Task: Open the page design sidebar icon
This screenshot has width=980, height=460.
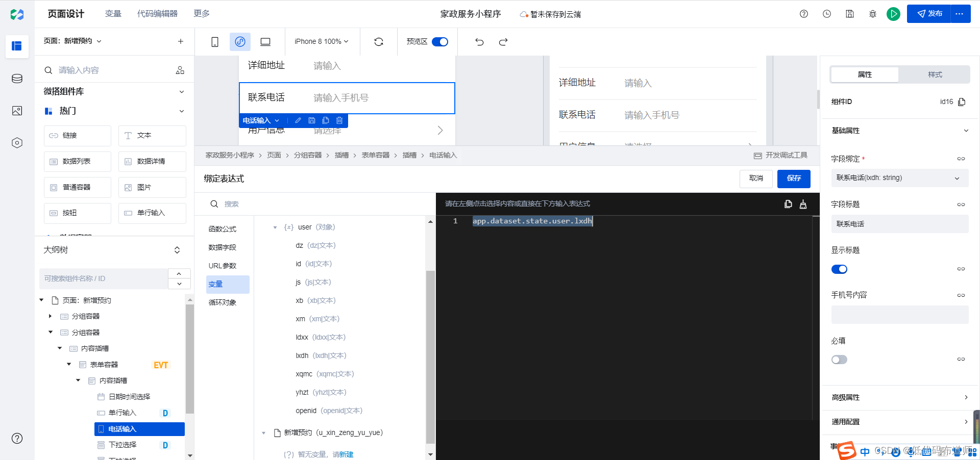Action: point(17,46)
